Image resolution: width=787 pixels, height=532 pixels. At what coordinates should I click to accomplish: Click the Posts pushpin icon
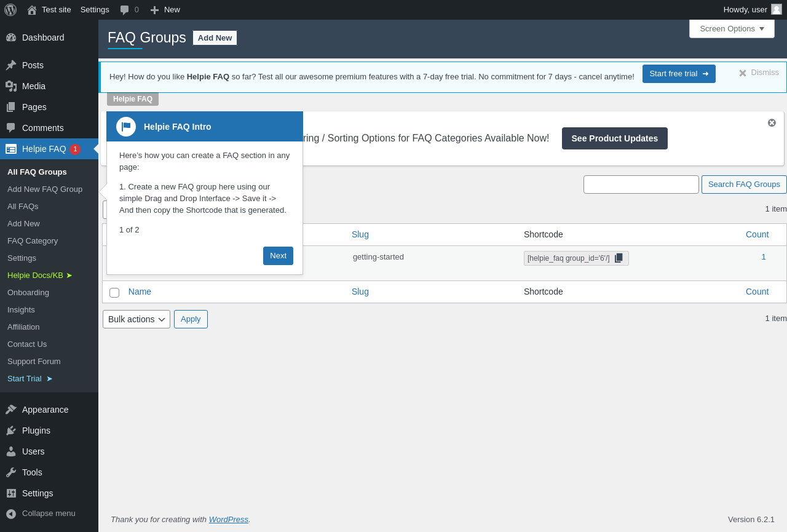coord(11,65)
